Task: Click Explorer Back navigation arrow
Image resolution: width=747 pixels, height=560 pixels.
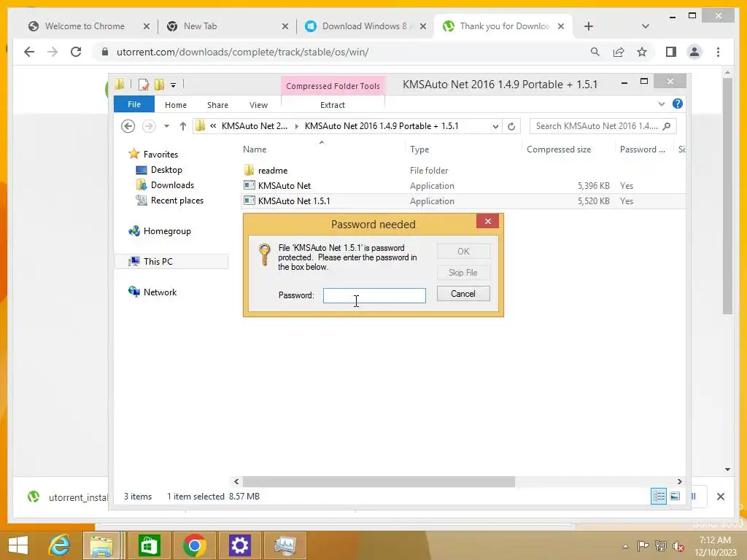Action: coord(128,126)
